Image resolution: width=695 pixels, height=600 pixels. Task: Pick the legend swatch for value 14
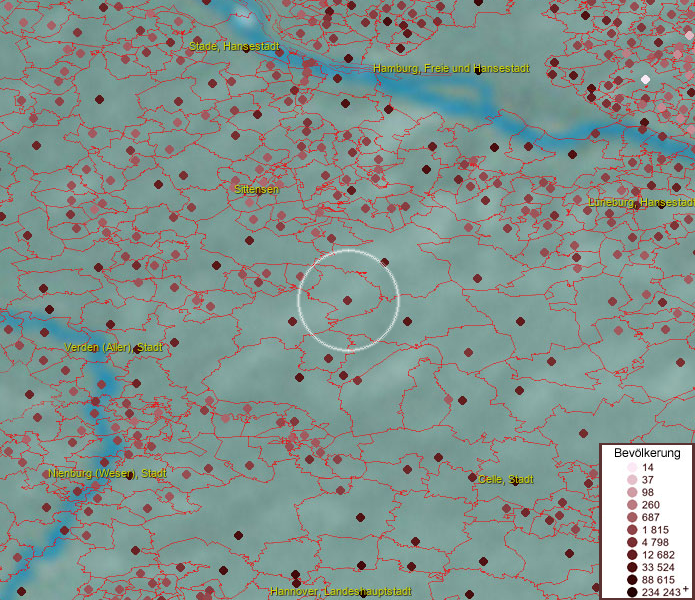coord(632,467)
